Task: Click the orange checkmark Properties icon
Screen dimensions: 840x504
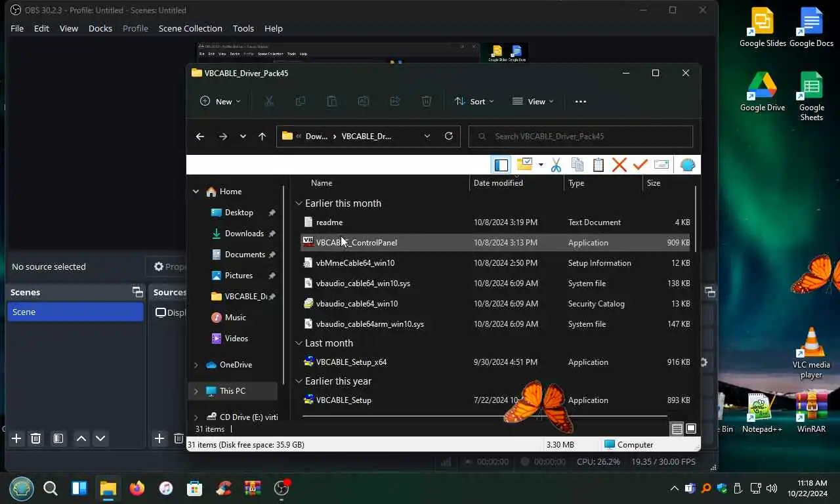Action: 640,165
